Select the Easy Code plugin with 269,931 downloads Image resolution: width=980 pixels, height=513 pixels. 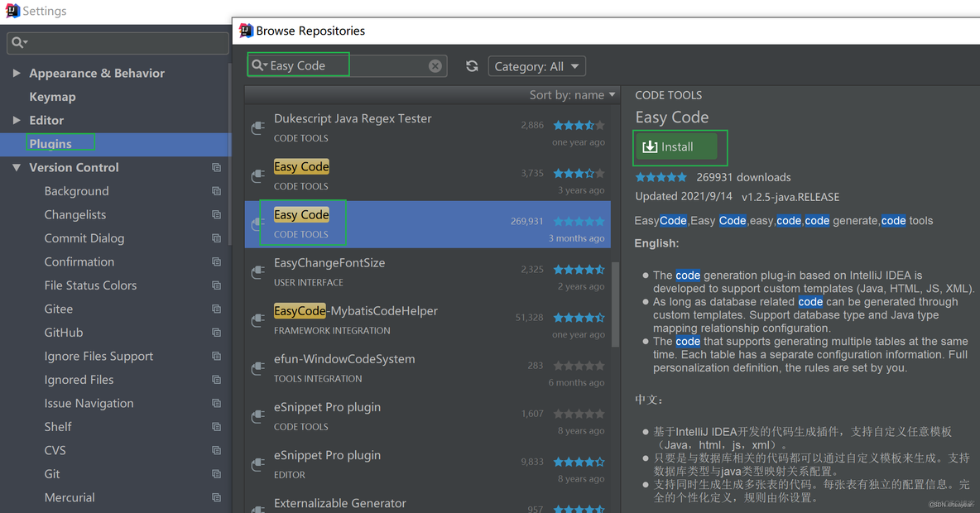(427, 224)
